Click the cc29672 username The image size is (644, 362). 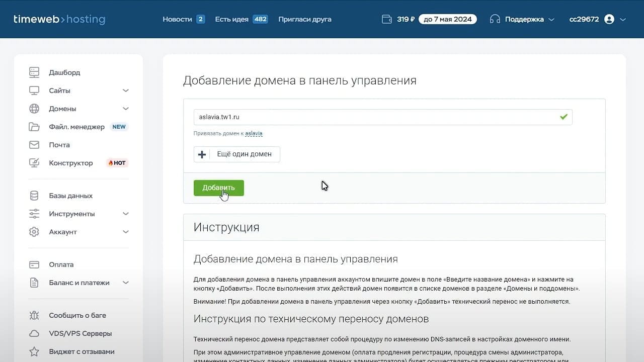[584, 19]
